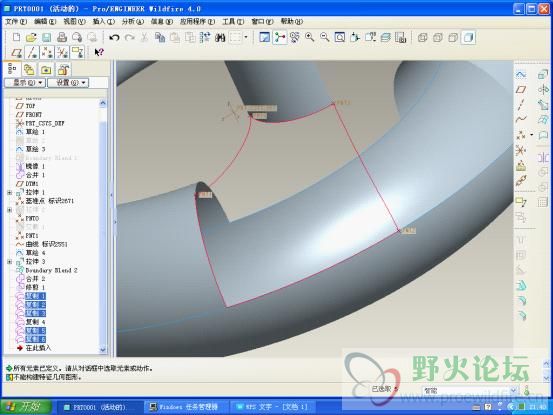Save the model using floppy icon
Viewport: 553px width, 415px height.
pyautogui.click(x=47, y=37)
